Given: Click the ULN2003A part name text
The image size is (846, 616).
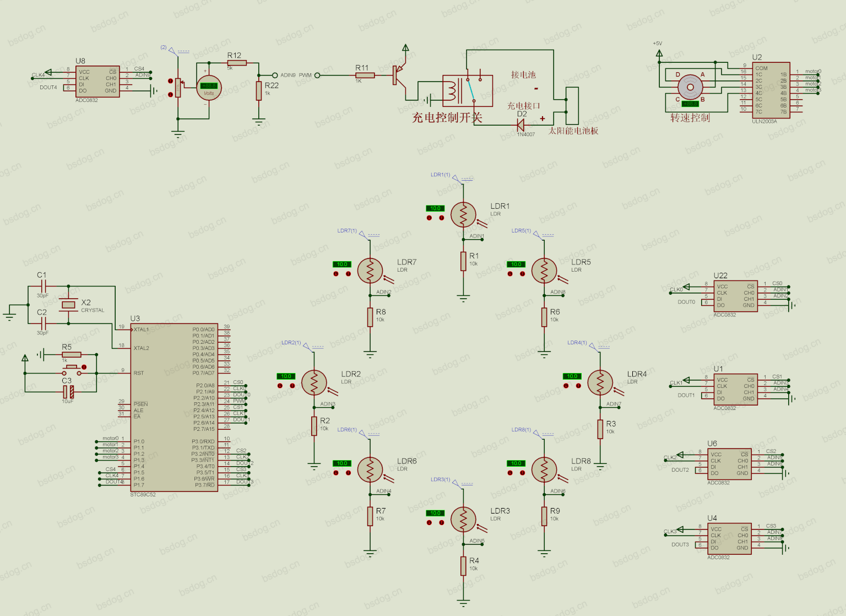Looking at the screenshot, I should coord(764,121).
